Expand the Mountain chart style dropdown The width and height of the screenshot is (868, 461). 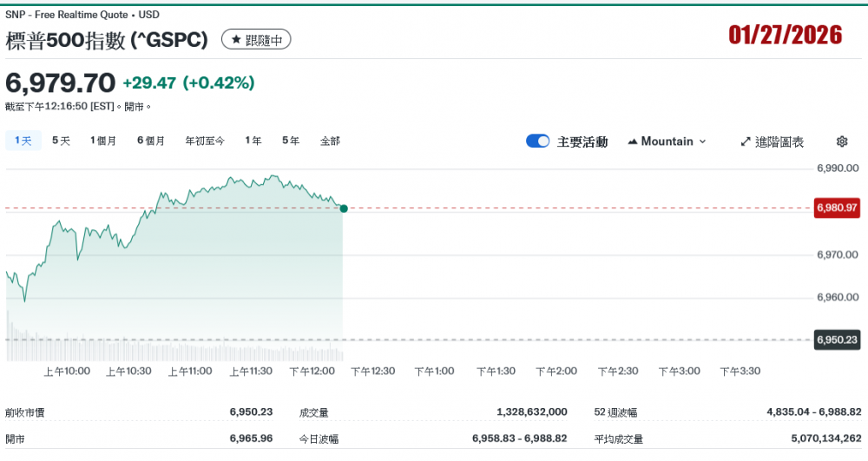667,142
